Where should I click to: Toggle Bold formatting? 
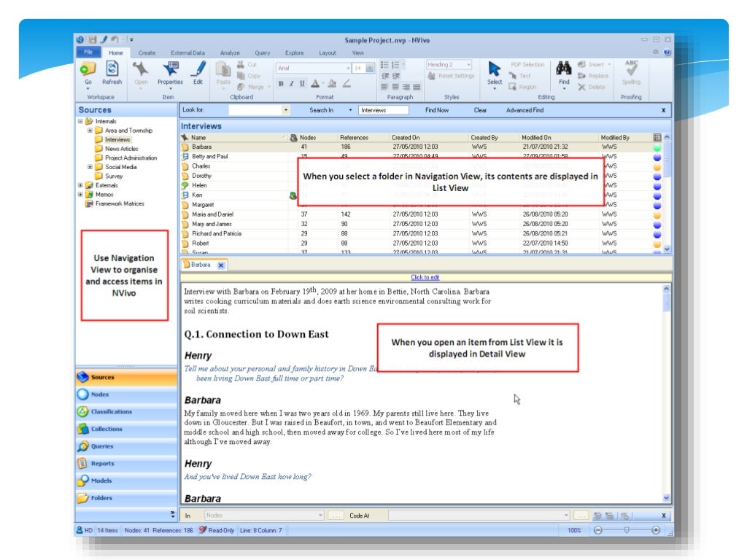click(x=281, y=84)
